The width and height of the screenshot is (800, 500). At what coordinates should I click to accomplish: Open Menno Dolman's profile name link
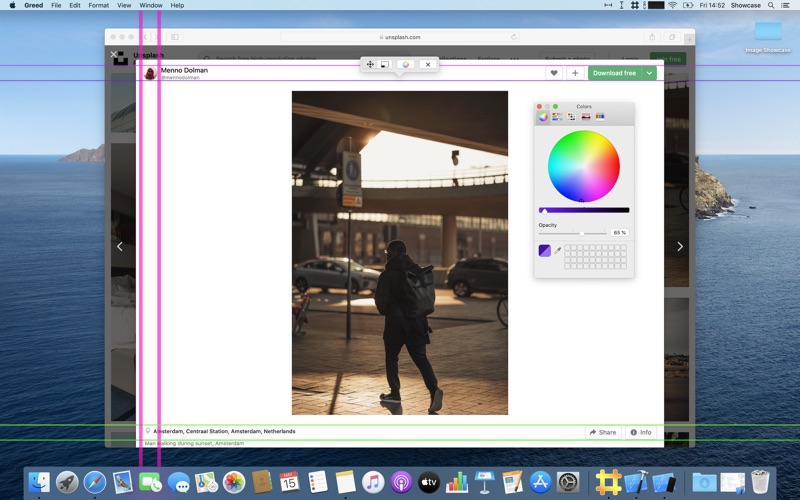click(x=184, y=70)
